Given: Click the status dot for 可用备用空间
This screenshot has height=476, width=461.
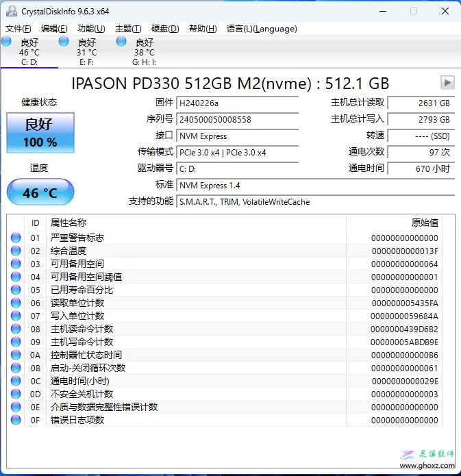Looking at the screenshot, I should pos(16,264).
